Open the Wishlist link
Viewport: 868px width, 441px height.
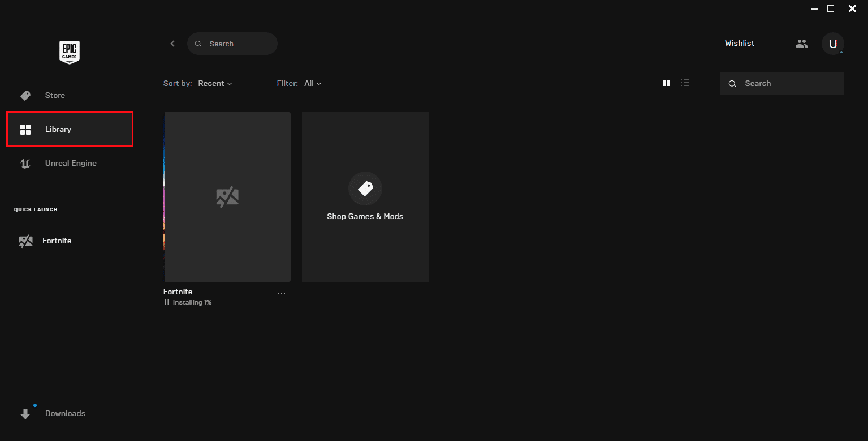[x=740, y=43]
